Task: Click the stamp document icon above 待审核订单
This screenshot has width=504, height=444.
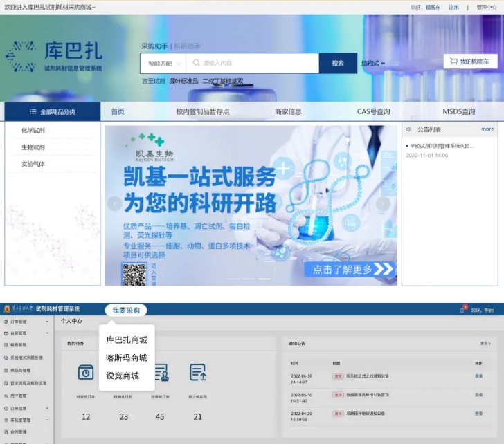Action: [x=162, y=372]
